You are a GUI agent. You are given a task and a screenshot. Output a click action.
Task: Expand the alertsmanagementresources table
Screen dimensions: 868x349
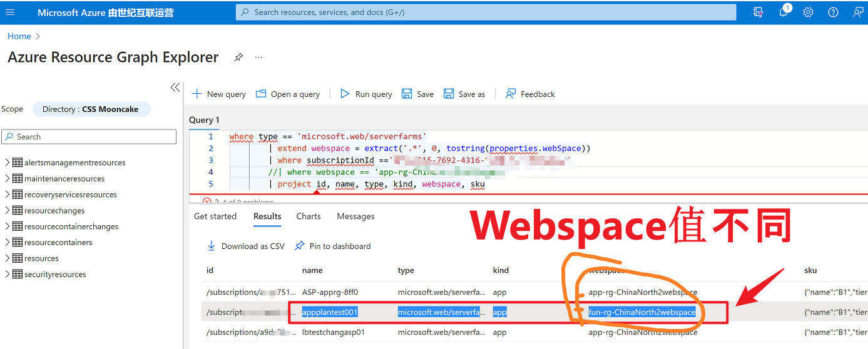[x=8, y=163]
